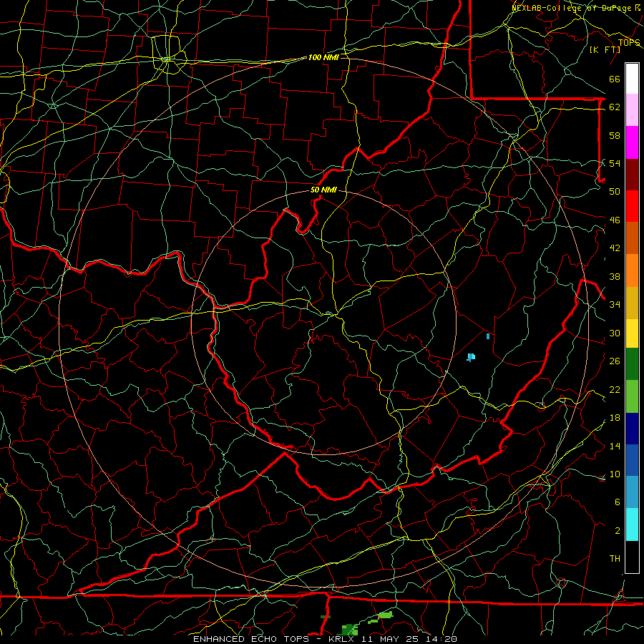Click the magenta legend swatch
Viewport: 644px width, 644px height.
coord(632,142)
